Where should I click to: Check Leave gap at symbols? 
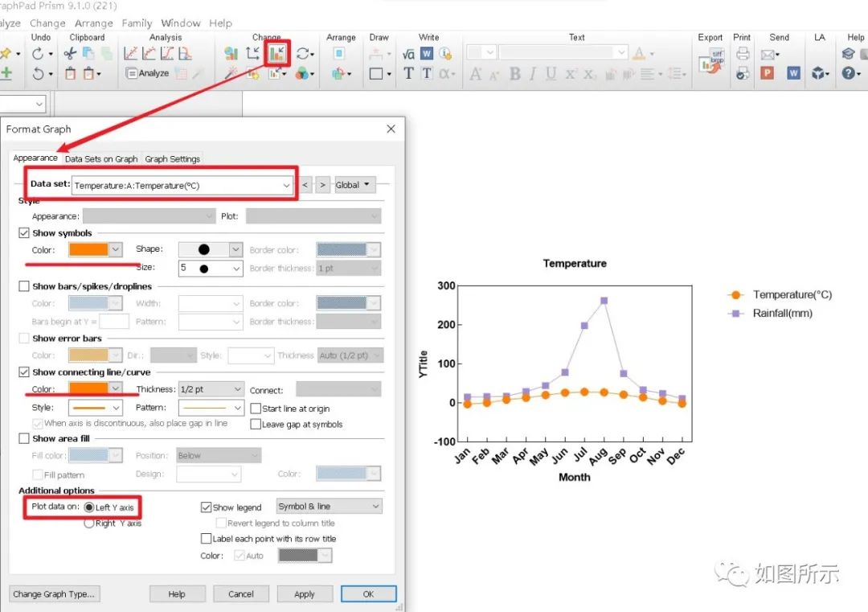coord(256,425)
